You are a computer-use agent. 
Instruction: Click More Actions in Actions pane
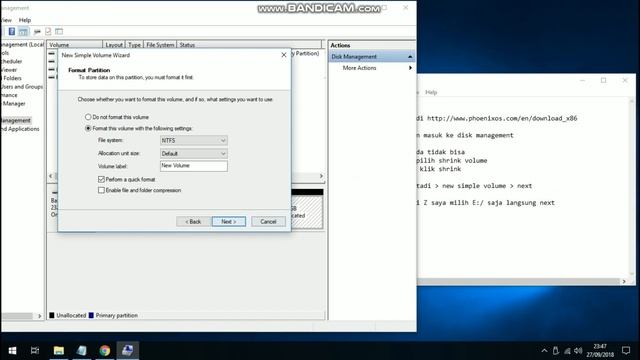pyautogui.click(x=360, y=68)
